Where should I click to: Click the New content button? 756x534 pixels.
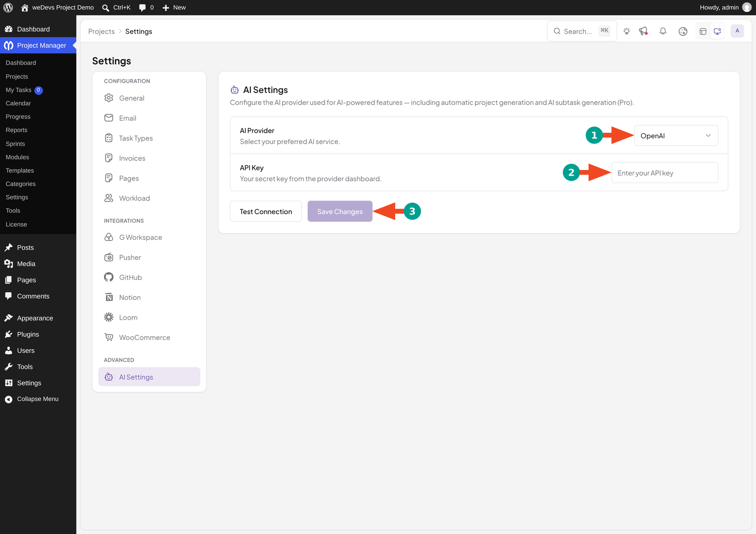point(174,8)
